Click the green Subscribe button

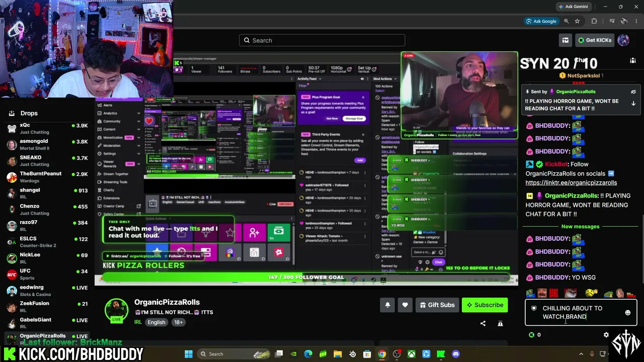click(485, 305)
